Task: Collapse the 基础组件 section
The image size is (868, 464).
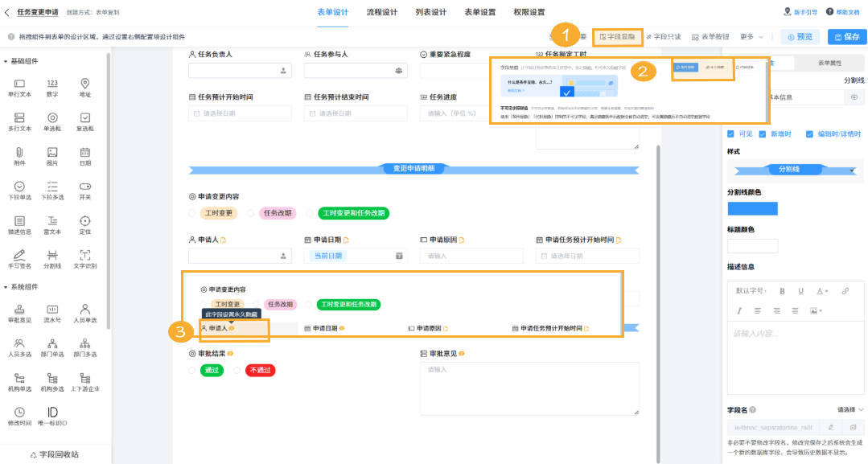Action: (6, 62)
